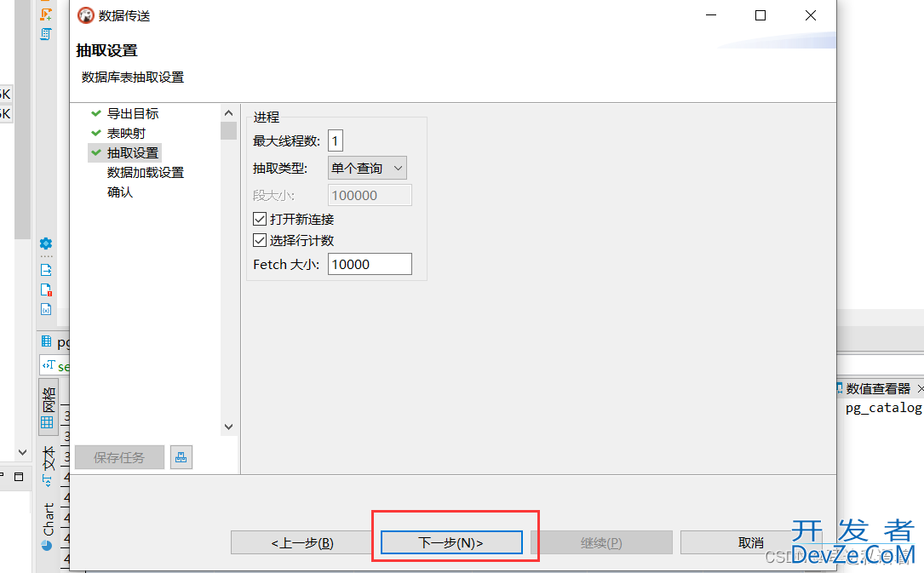Toggle the 选择行计数 checkbox
924x573 pixels.
tap(259, 240)
